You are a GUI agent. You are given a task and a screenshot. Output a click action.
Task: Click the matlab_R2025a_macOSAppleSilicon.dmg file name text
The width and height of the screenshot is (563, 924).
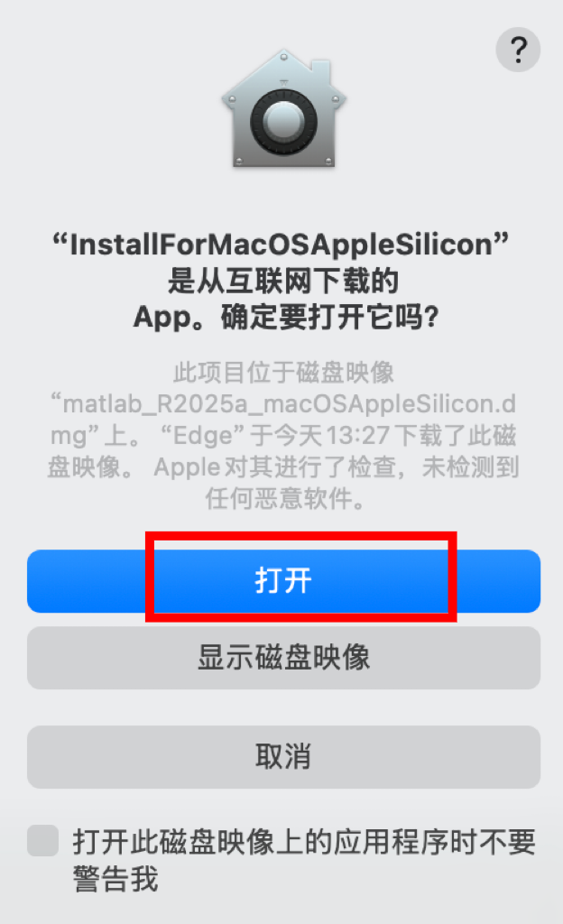coord(283,420)
